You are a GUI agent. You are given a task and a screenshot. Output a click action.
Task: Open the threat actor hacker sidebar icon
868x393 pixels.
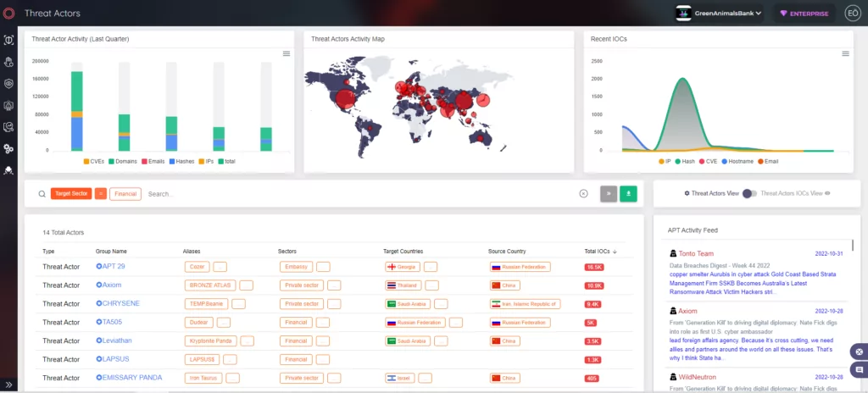click(8, 170)
